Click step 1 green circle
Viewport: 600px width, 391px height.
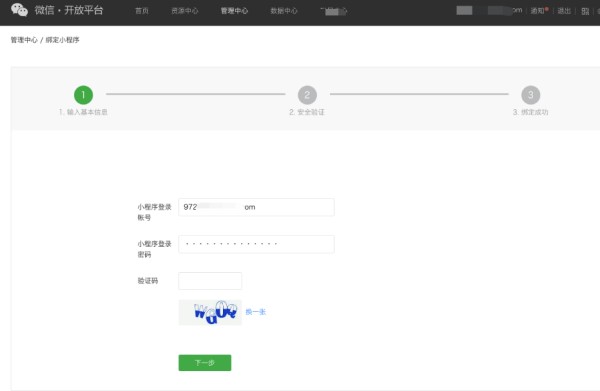coord(83,95)
